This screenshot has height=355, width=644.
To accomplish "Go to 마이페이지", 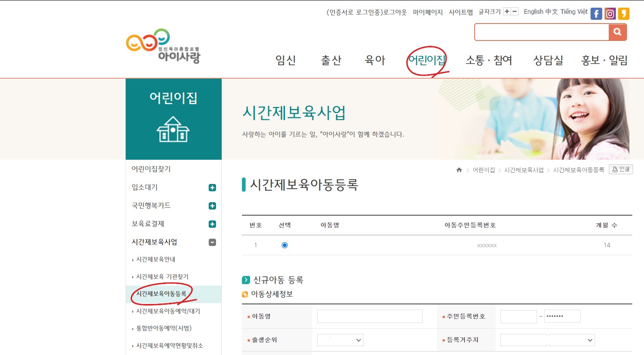I will pyautogui.click(x=428, y=12).
